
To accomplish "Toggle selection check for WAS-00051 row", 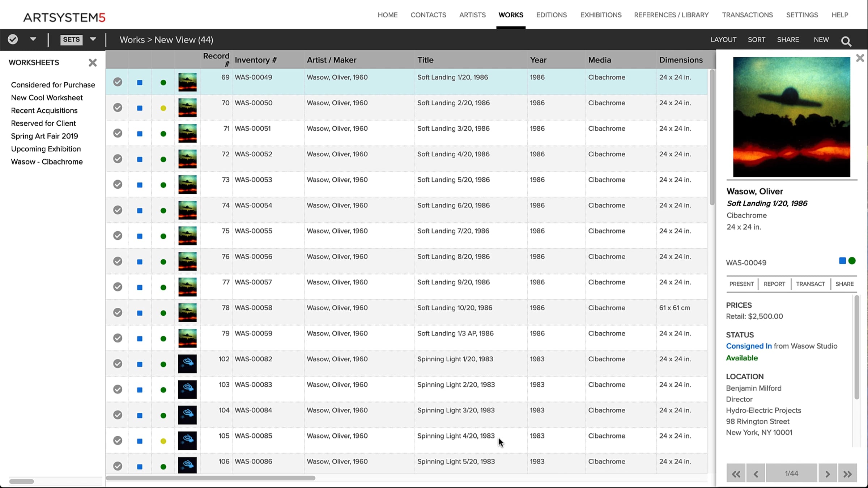I will click(x=118, y=133).
